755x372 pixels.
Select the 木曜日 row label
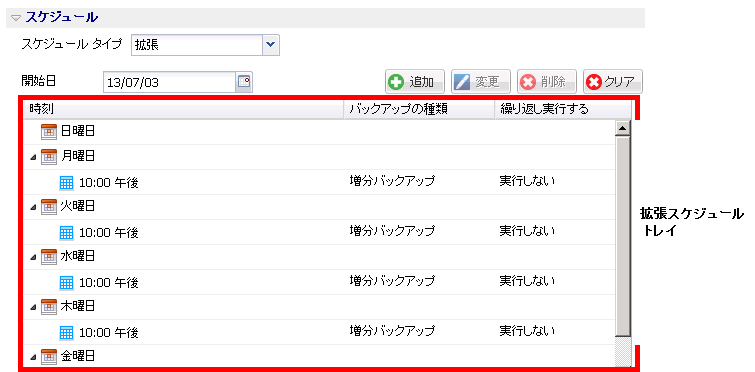click(78, 306)
